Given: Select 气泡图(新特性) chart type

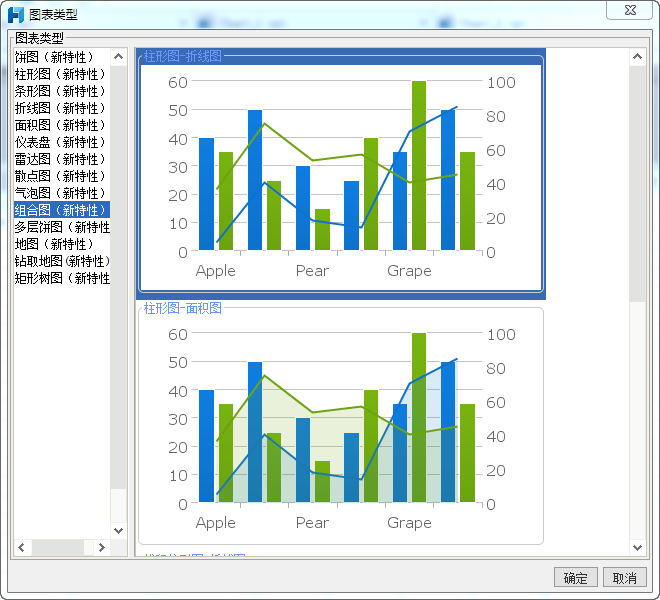Looking at the screenshot, I should pyautogui.click(x=62, y=193).
